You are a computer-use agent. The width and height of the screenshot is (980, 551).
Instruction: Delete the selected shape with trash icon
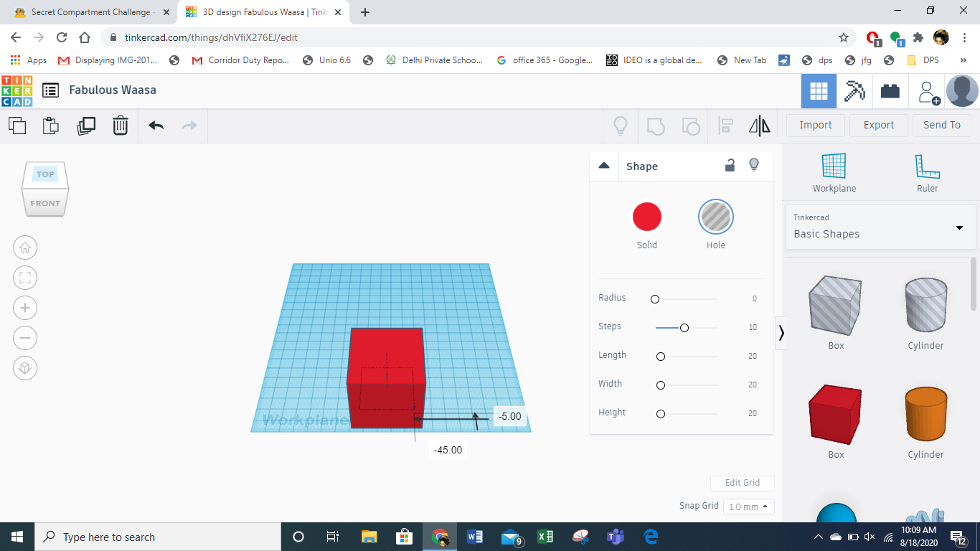120,126
